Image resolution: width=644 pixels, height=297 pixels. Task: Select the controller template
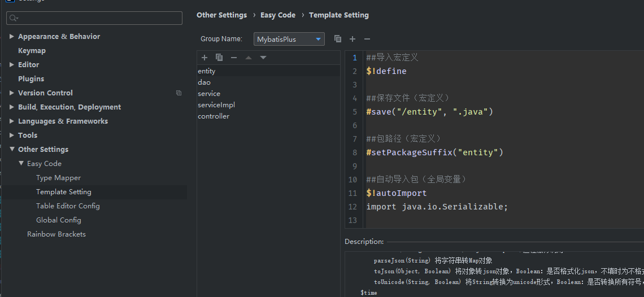point(268,116)
